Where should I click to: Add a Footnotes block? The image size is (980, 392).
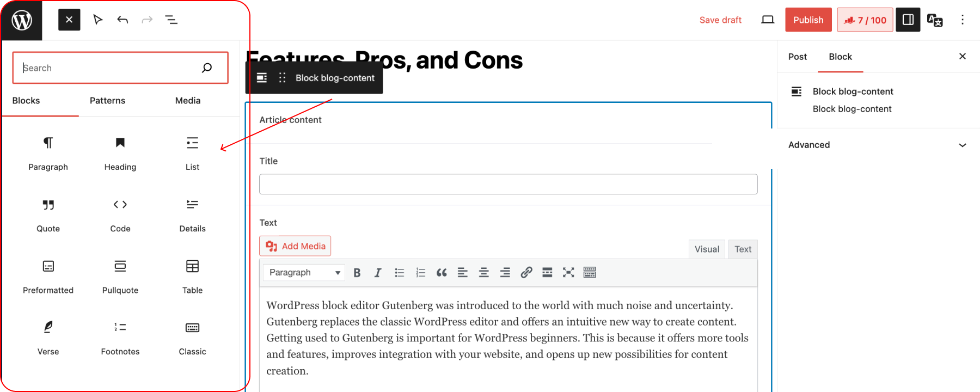tap(120, 337)
